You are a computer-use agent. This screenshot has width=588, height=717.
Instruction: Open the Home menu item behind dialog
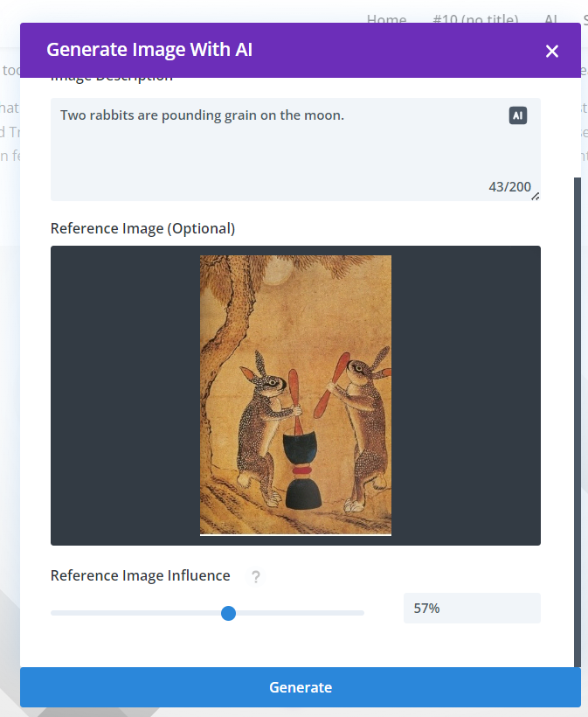[x=386, y=19]
